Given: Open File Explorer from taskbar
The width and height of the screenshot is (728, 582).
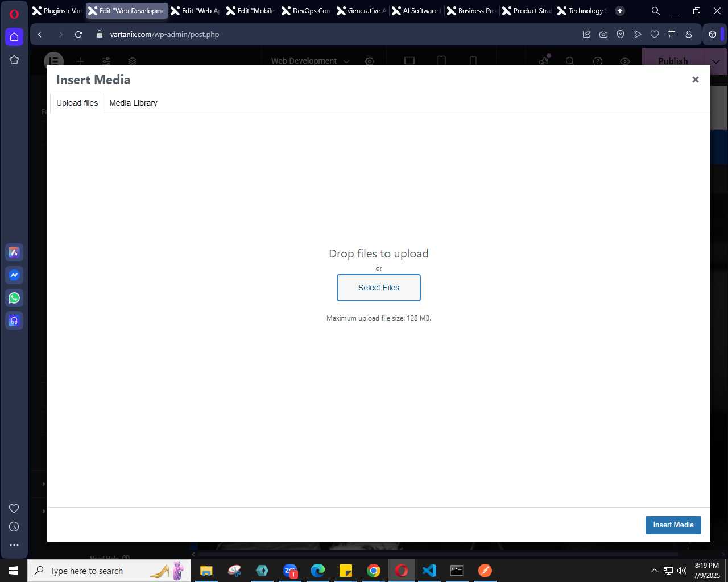Looking at the screenshot, I should click(x=206, y=571).
